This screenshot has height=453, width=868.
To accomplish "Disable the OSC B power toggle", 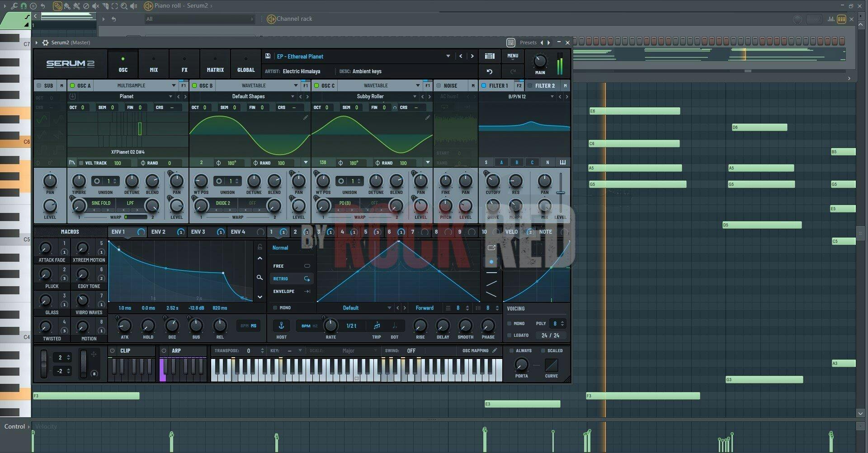I will tap(194, 85).
